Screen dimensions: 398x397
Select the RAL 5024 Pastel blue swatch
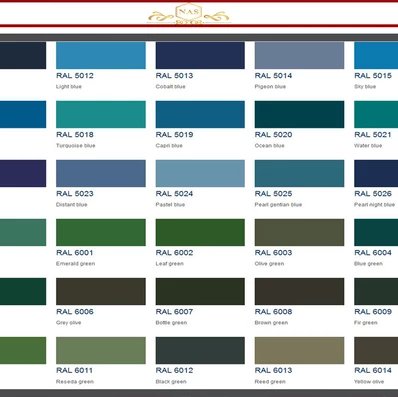200,173
